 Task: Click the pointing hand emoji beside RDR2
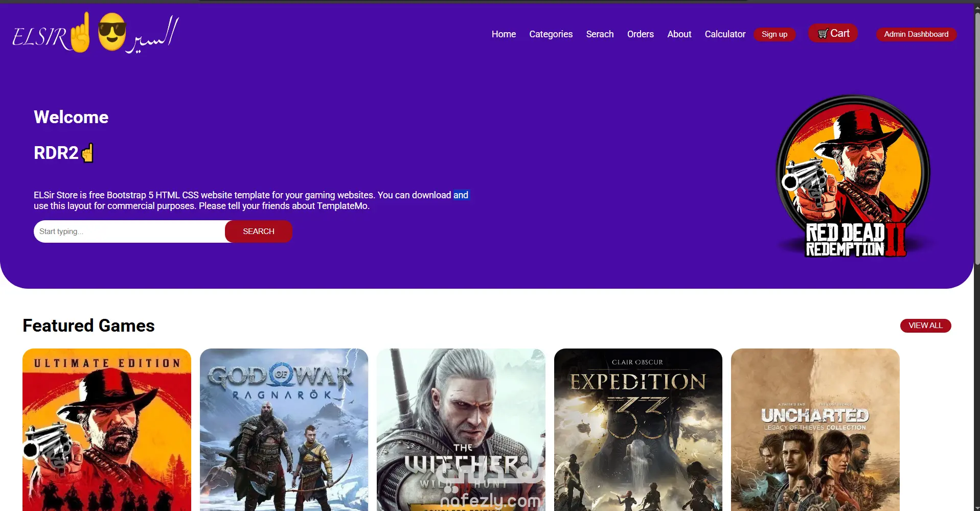(x=88, y=152)
